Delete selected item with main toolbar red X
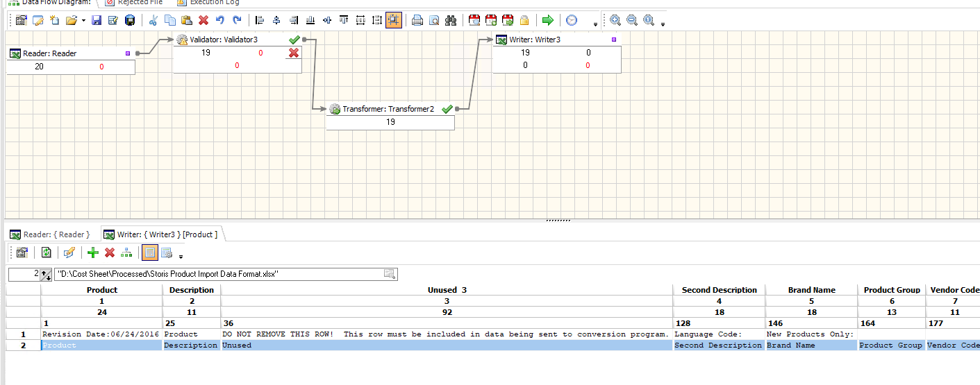The width and height of the screenshot is (980, 385). coord(204,20)
